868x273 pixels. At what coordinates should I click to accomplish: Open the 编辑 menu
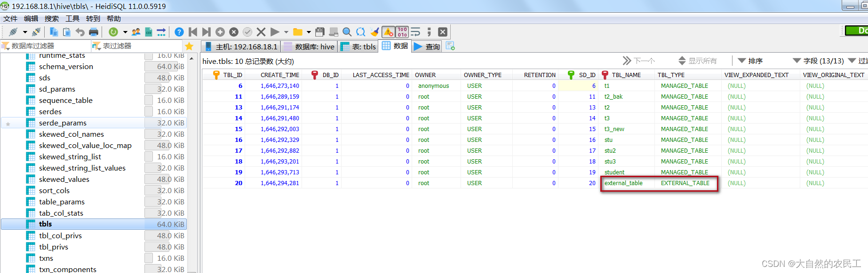[31, 19]
